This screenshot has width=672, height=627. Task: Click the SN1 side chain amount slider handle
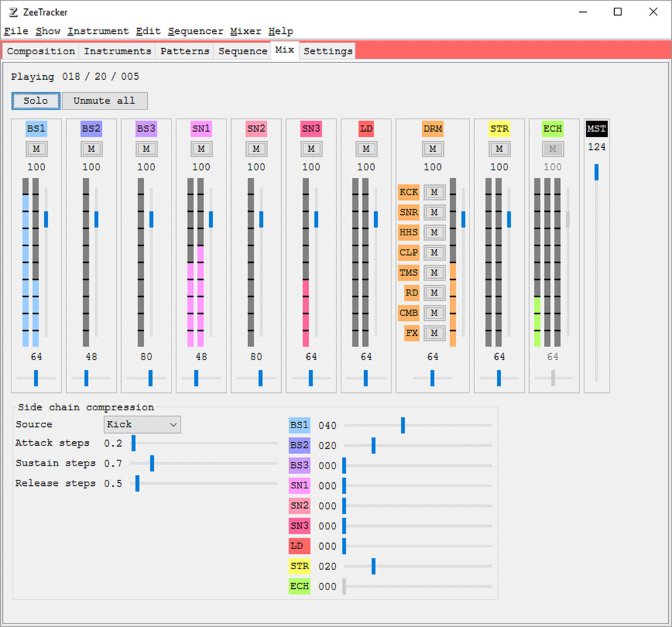pos(344,486)
